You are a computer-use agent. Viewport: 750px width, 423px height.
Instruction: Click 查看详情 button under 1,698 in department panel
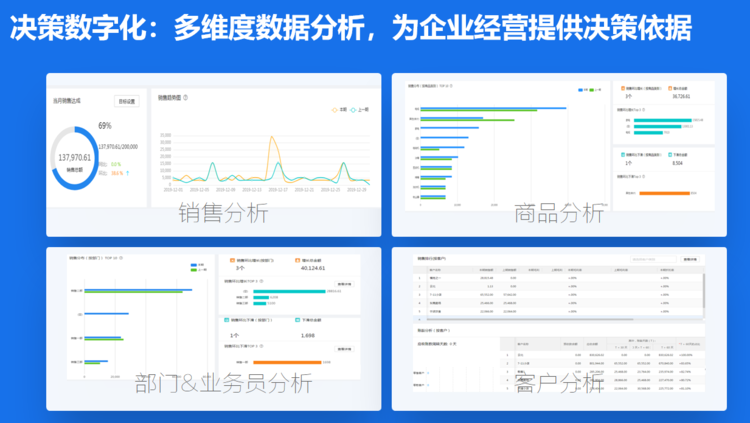344,350
